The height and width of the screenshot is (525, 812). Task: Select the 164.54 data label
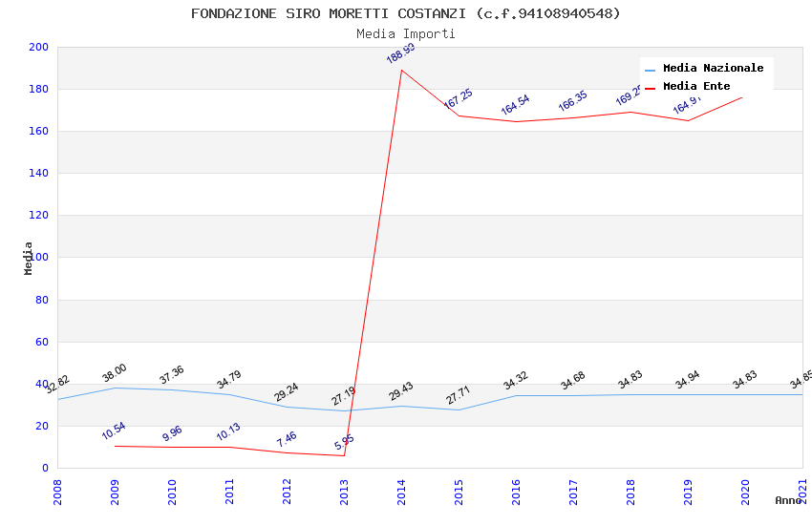click(515, 104)
